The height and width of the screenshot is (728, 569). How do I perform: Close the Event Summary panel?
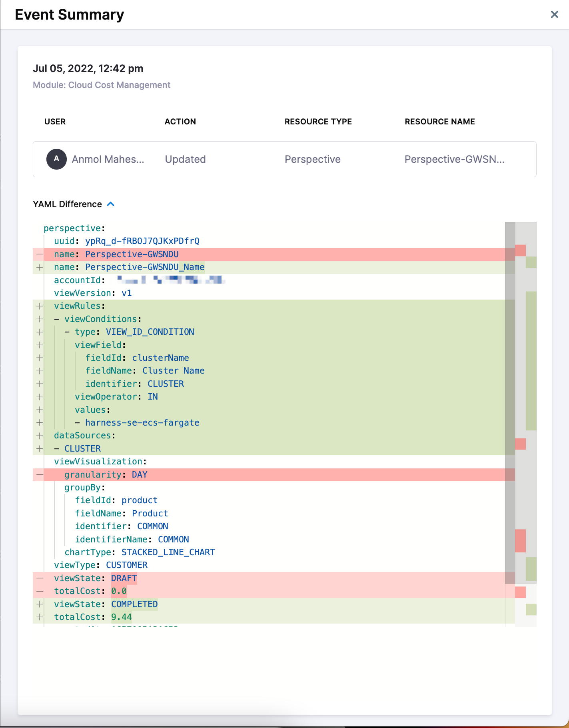554,14
